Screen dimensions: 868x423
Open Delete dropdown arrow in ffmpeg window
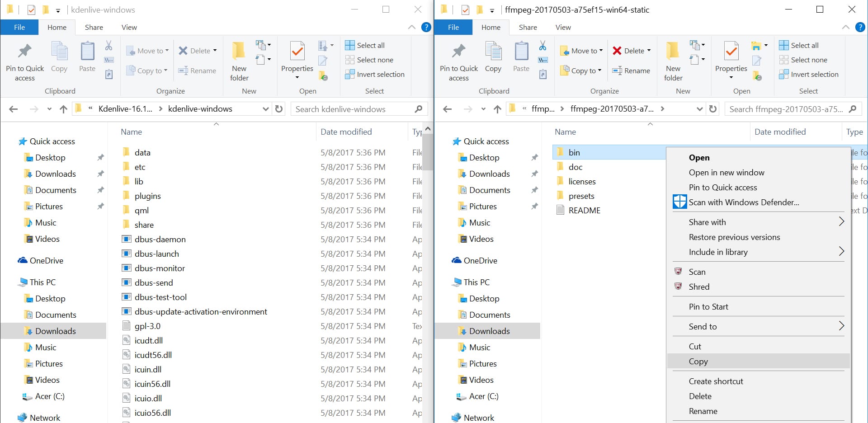coord(649,51)
